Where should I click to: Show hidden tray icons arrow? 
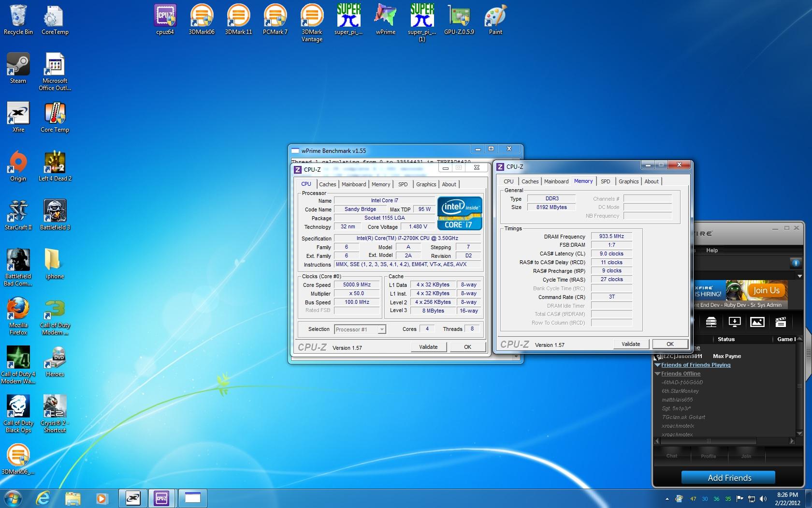coord(667,498)
